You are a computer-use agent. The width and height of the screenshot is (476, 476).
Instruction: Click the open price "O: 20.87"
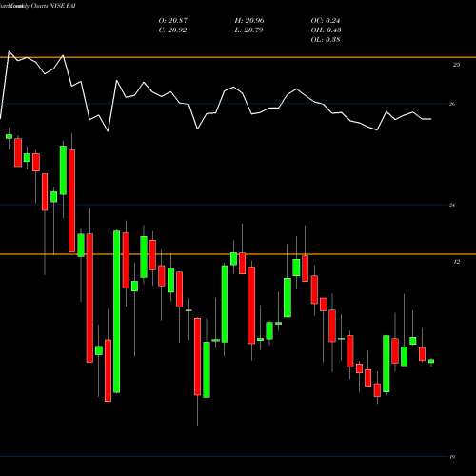click(x=173, y=21)
